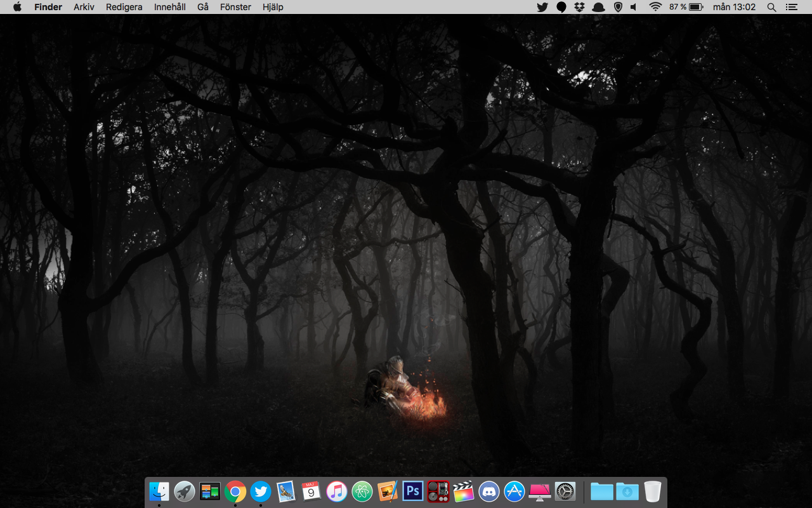The width and height of the screenshot is (812, 508).
Task: Open the Calendar app in Dock
Action: (311, 491)
